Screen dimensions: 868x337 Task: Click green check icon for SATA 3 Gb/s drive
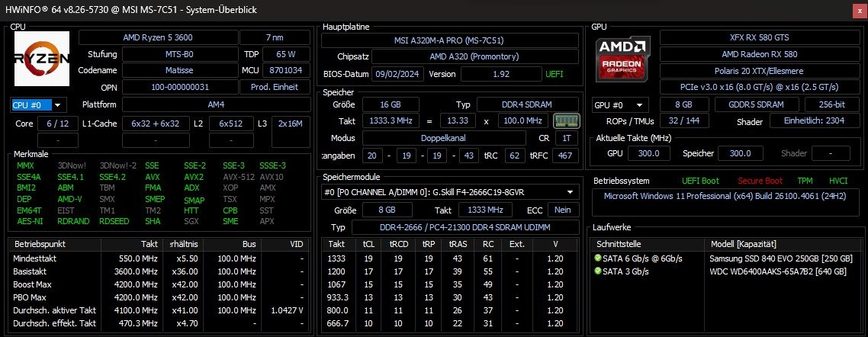(597, 271)
